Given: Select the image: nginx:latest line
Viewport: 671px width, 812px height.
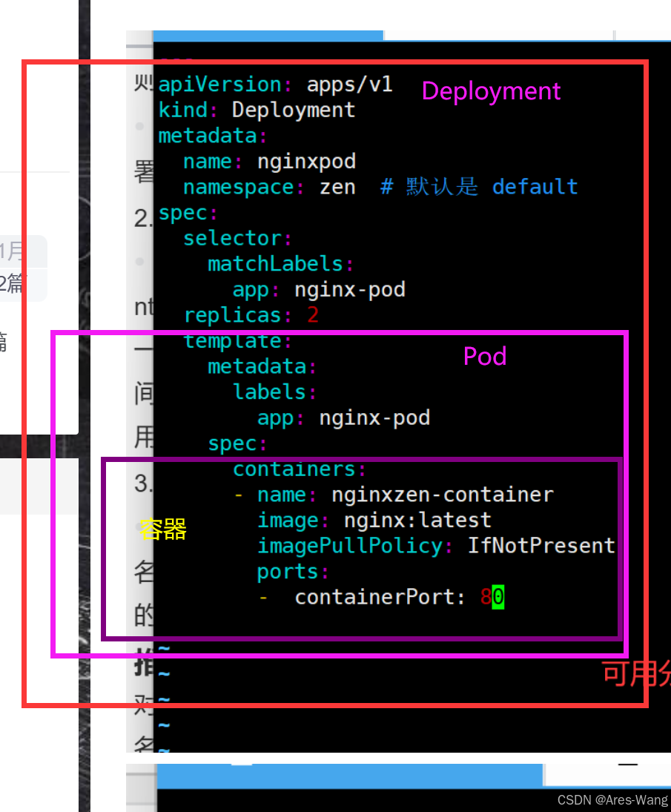Looking at the screenshot, I should (374, 520).
